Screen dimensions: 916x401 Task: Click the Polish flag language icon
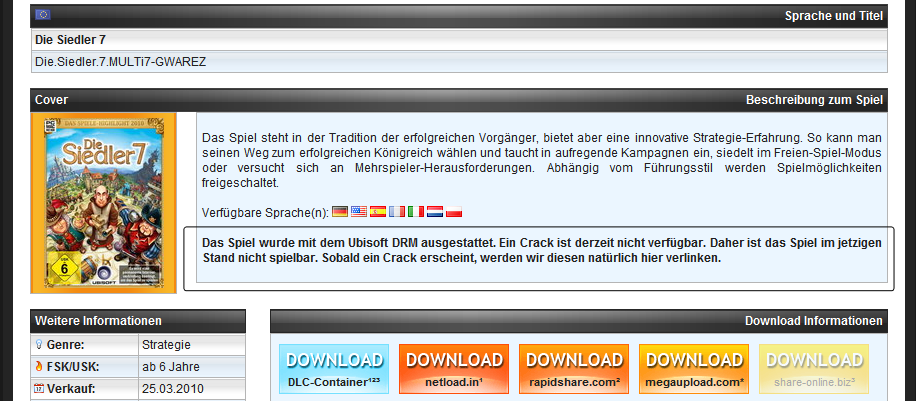click(x=454, y=212)
